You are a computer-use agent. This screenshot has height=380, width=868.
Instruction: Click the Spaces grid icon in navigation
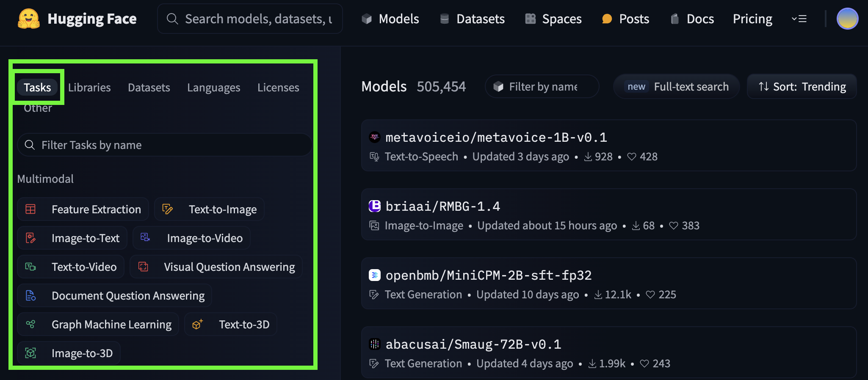pos(530,19)
